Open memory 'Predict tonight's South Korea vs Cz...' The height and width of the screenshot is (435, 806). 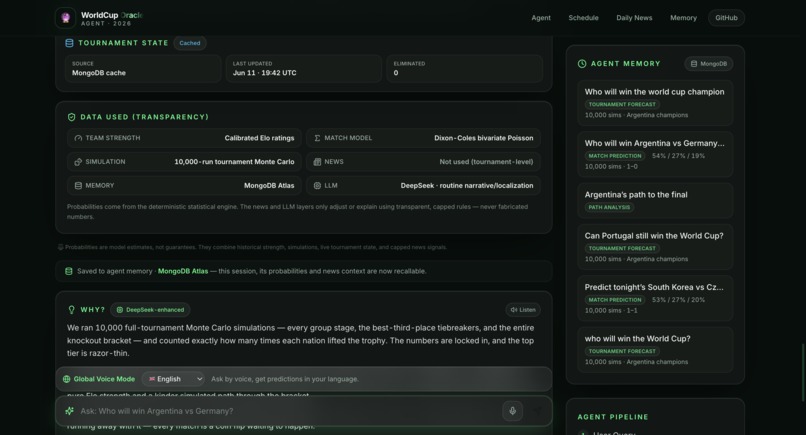[x=655, y=298]
